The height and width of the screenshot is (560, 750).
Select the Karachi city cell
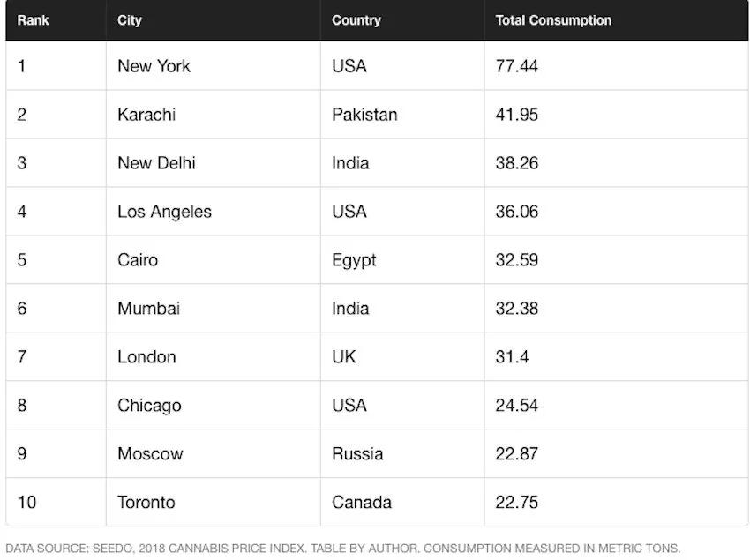tap(146, 115)
